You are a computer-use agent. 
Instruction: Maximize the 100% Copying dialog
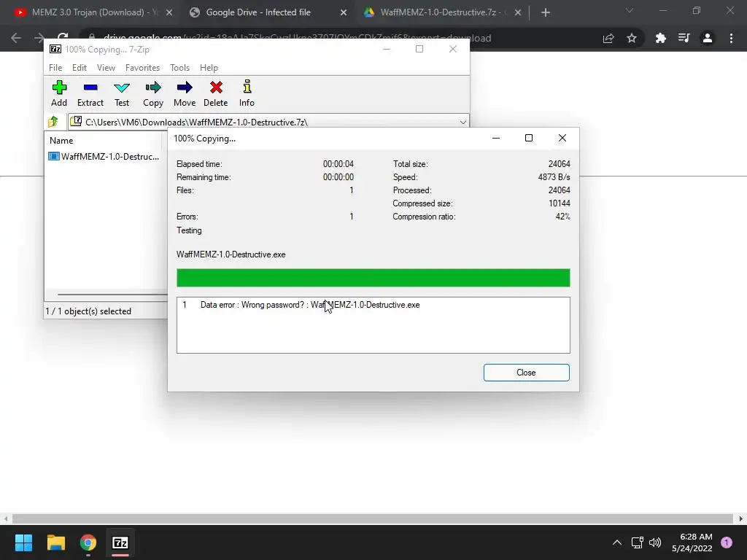(x=529, y=138)
